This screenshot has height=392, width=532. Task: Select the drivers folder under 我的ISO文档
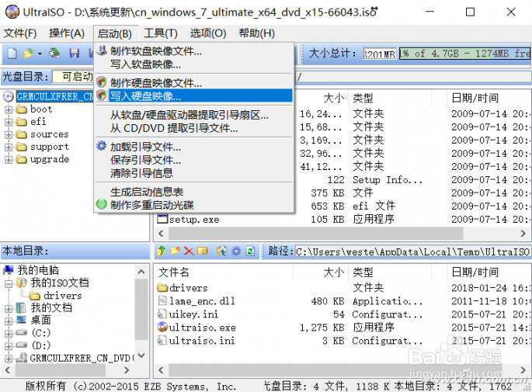(x=63, y=296)
